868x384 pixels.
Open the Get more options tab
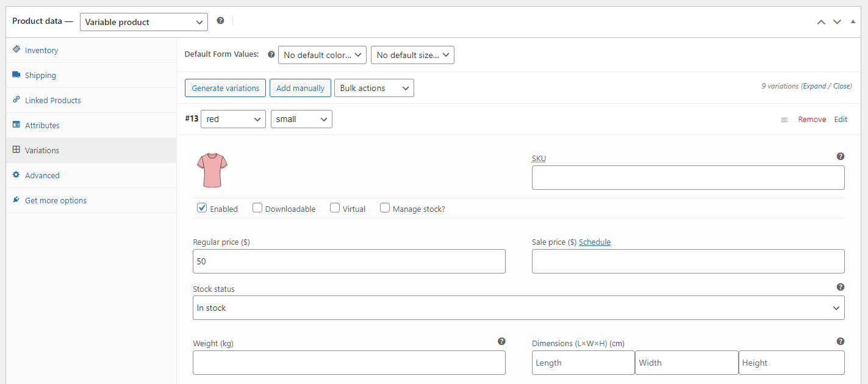click(x=91, y=200)
